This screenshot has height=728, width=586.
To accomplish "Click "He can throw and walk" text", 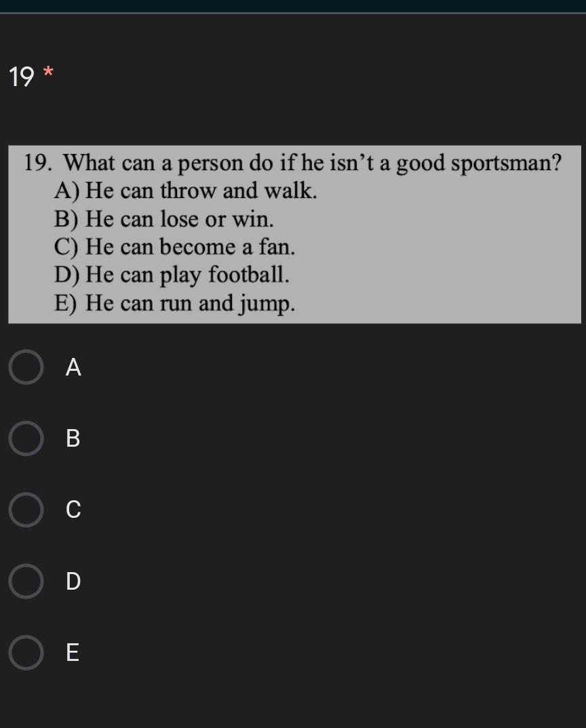I will (x=201, y=191).
